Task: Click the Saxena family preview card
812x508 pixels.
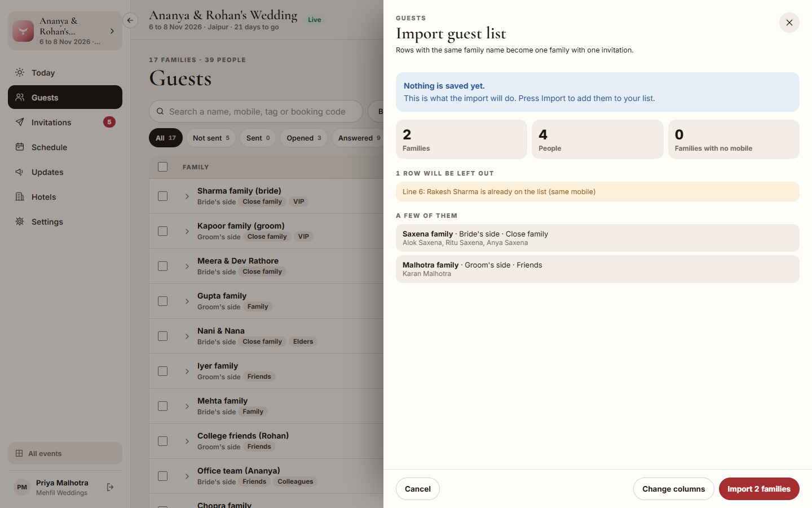Action: [598, 238]
